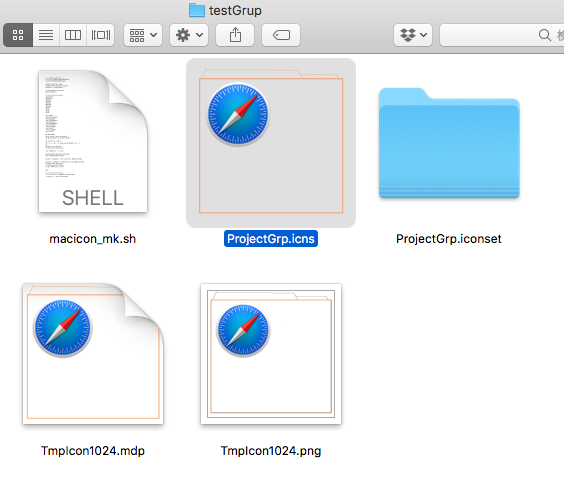
Task: Click the ProjectGrp.icns filename label
Action: [271, 239]
